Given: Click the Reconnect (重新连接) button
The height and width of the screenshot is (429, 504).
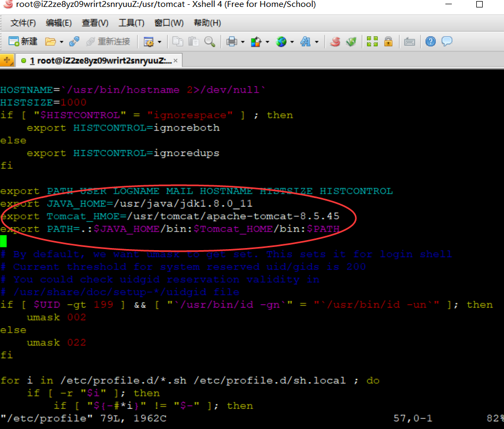Looking at the screenshot, I should (x=108, y=42).
